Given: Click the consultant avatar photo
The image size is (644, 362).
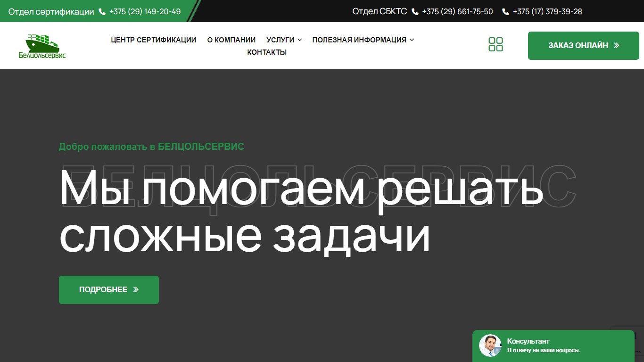Looking at the screenshot, I should 490,346.
